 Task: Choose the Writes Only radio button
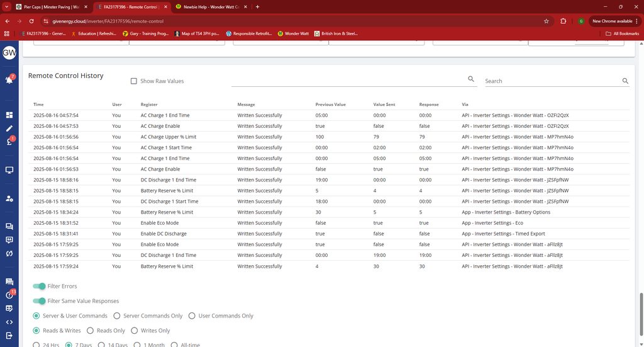point(135,331)
